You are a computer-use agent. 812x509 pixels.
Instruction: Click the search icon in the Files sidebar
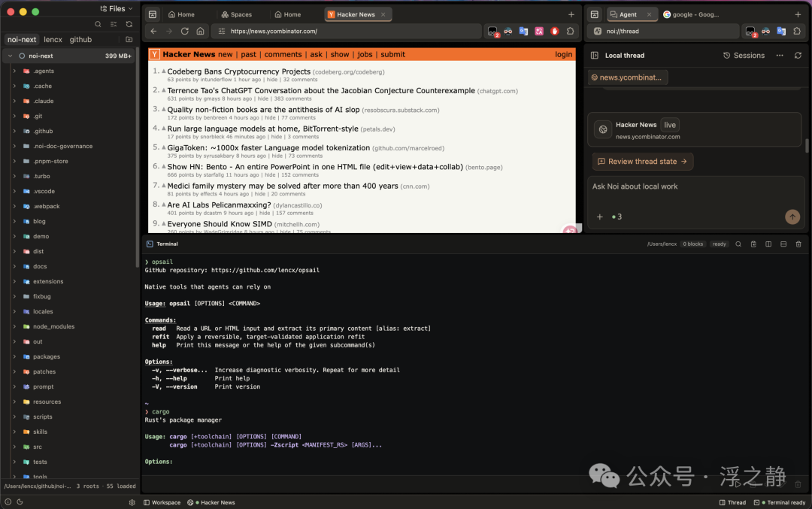pos(98,24)
